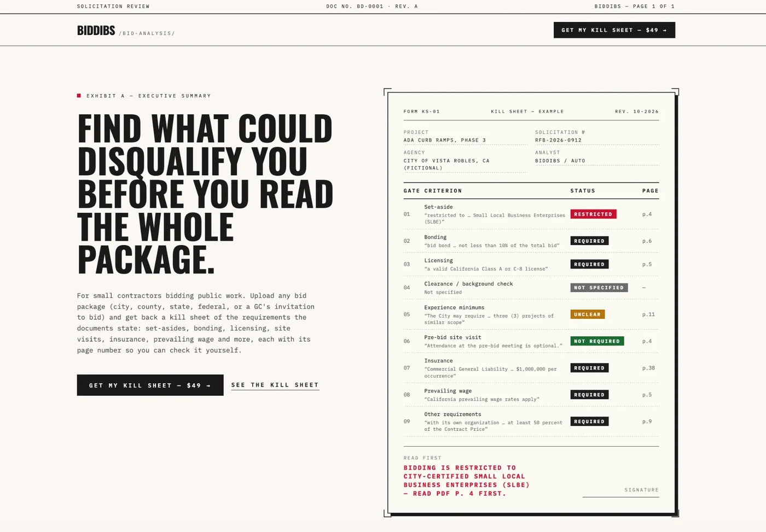Click page reference 'p.11'
Viewport: 766px width, 532px height.
[x=648, y=314]
